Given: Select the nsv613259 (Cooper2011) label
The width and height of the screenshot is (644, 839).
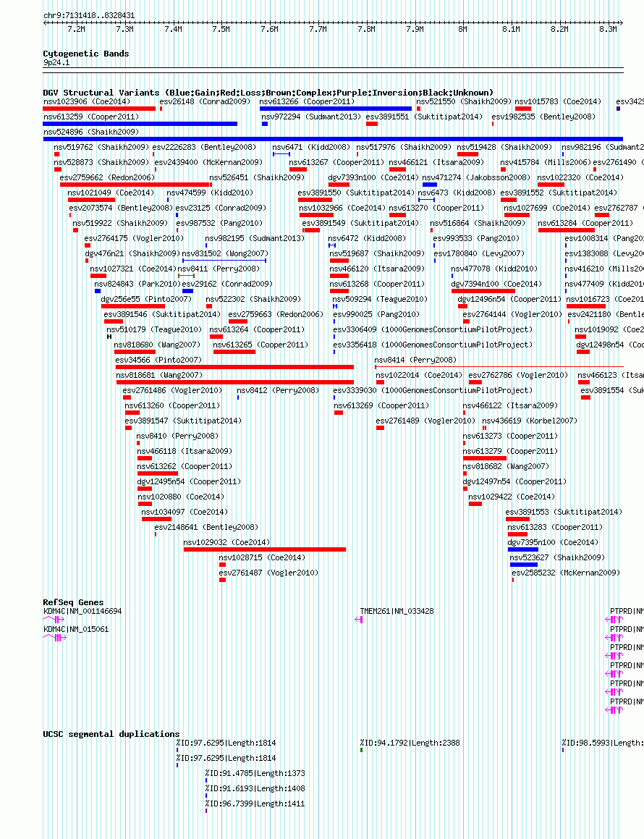Looking at the screenshot, I should 91,116.
